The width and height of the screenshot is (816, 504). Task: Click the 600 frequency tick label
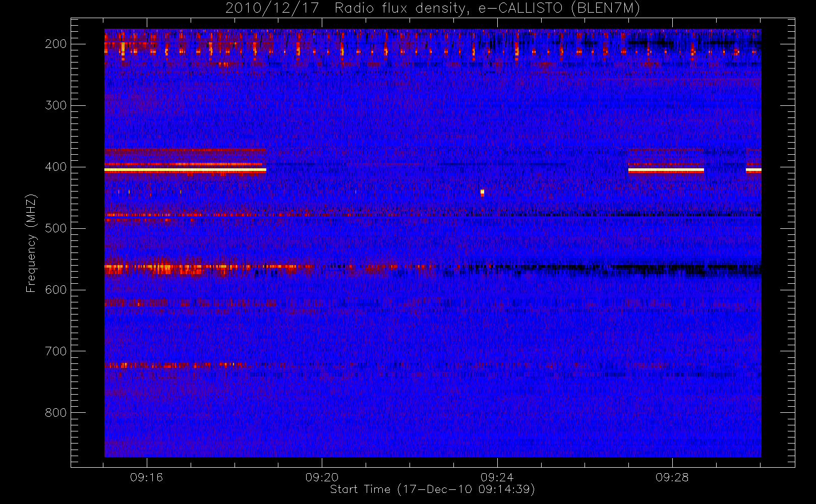click(56, 290)
